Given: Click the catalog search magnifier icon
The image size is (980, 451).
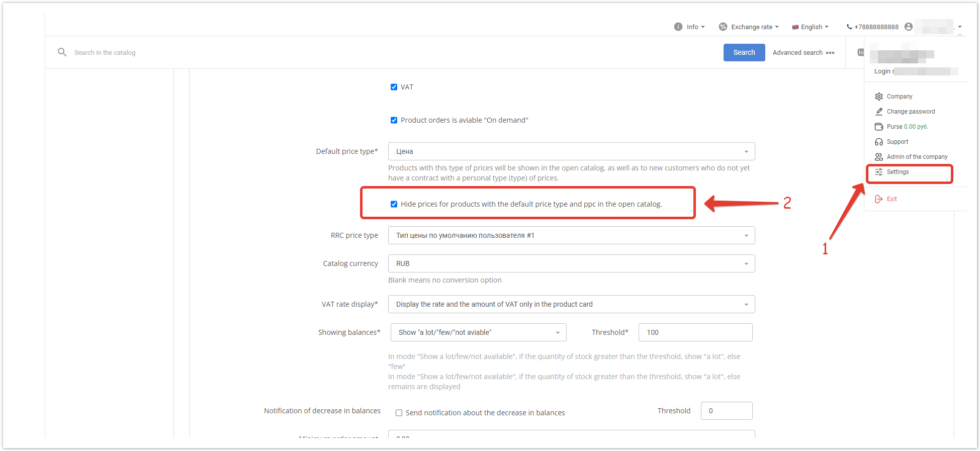Looking at the screenshot, I should point(62,52).
